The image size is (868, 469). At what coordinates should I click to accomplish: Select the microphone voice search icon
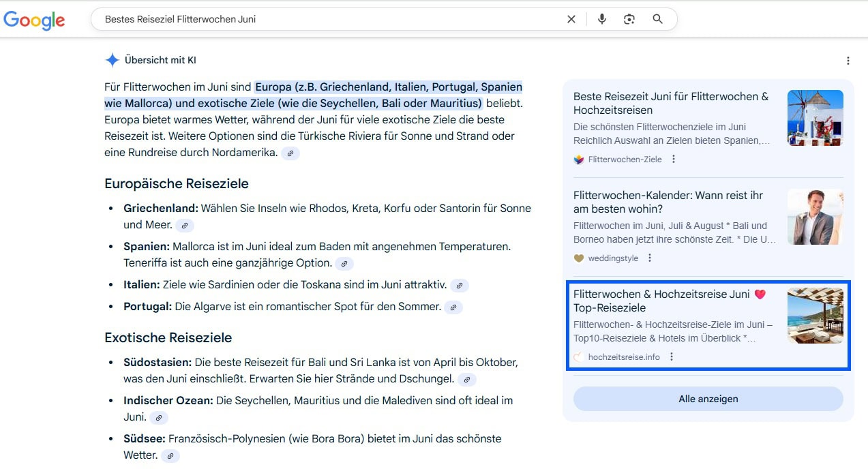pyautogui.click(x=602, y=19)
